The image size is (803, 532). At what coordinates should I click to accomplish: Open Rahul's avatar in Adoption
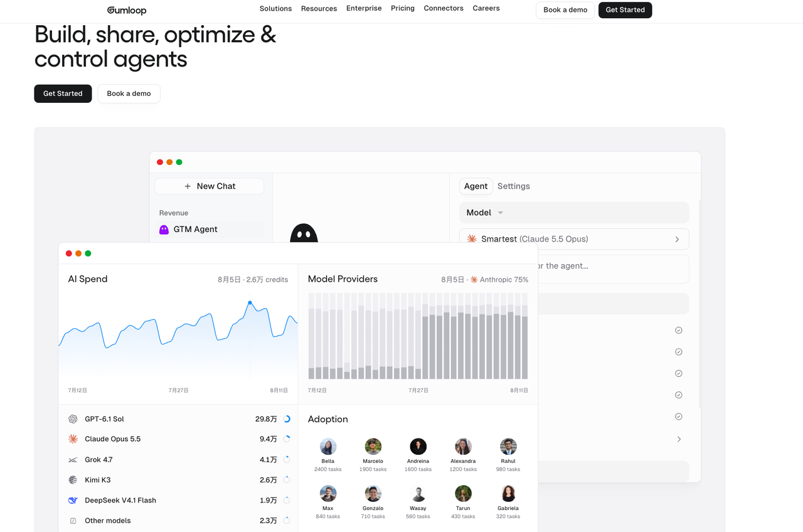[508, 447]
